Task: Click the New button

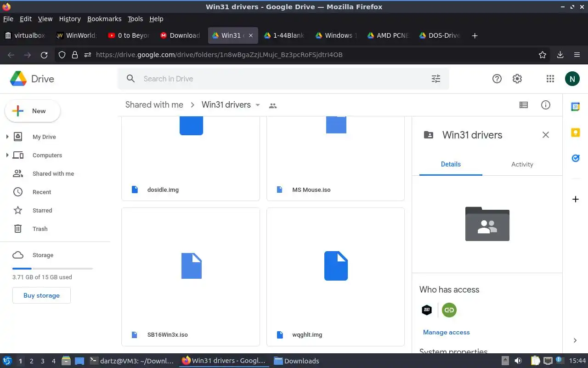Action: pyautogui.click(x=32, y=111)
